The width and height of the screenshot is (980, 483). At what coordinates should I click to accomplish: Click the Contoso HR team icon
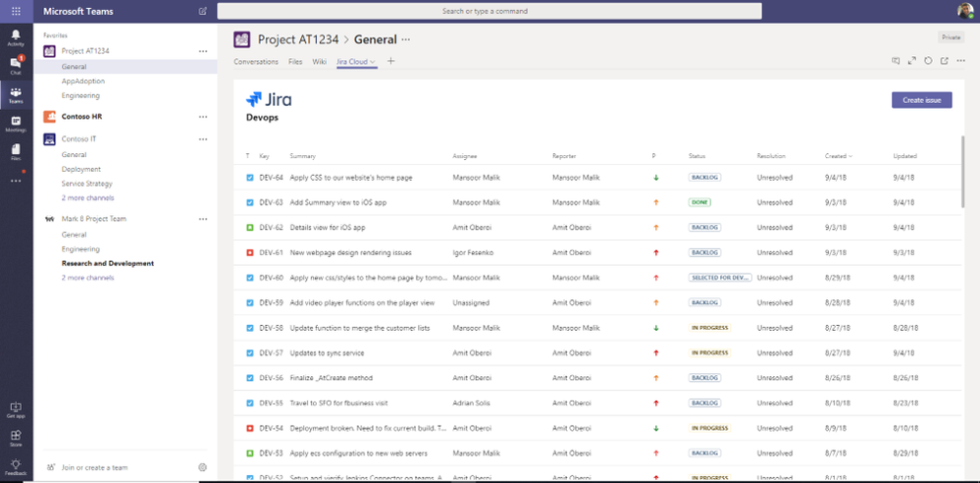49,117
